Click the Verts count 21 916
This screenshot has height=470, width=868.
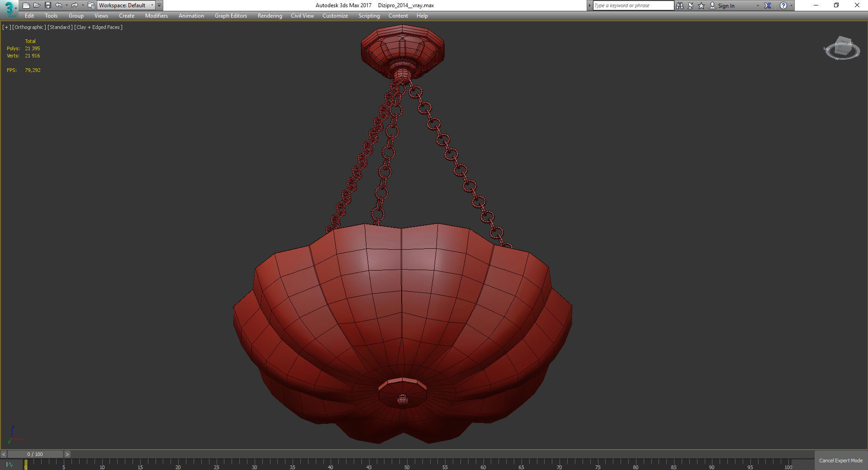tap(33, 56)
